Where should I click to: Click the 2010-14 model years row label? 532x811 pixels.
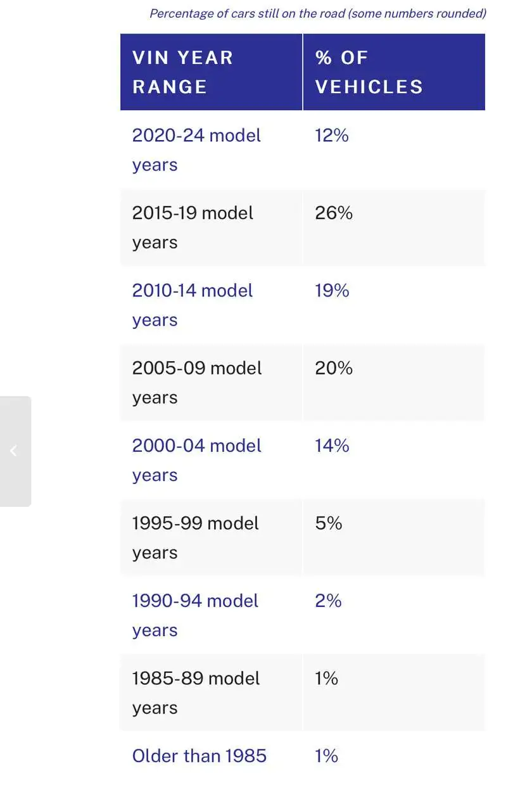(193, 305)
